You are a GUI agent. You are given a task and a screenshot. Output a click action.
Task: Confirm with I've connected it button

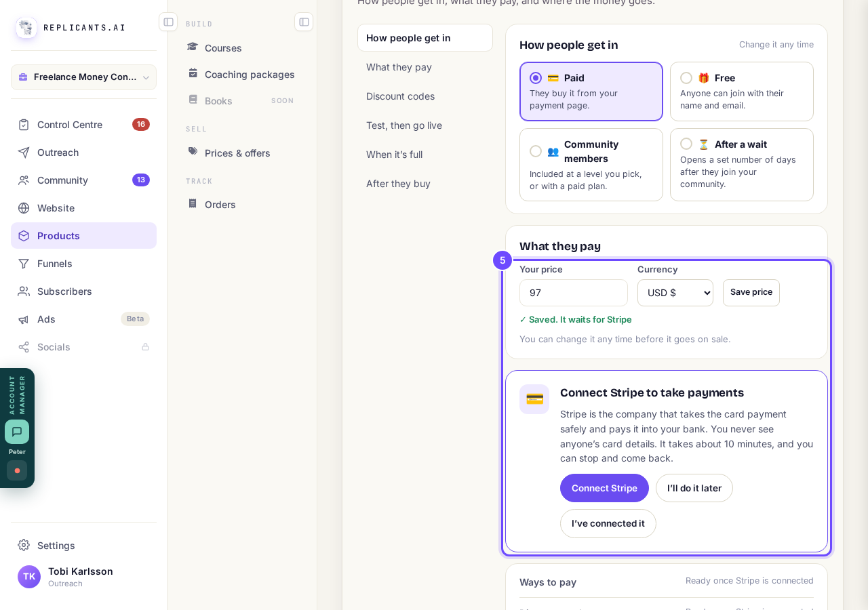(608, 523)
